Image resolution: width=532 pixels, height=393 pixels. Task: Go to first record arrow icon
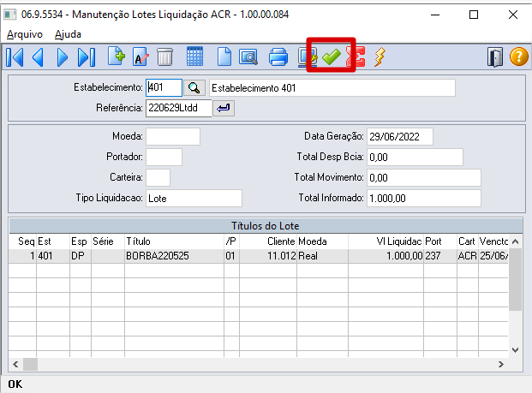pos(15,57)
